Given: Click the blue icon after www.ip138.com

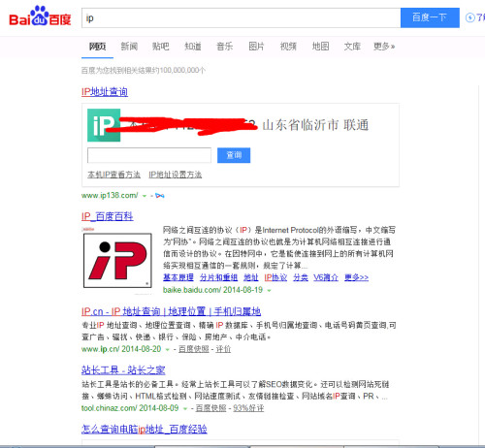Looking at the screenshot, I should (160, 196).
